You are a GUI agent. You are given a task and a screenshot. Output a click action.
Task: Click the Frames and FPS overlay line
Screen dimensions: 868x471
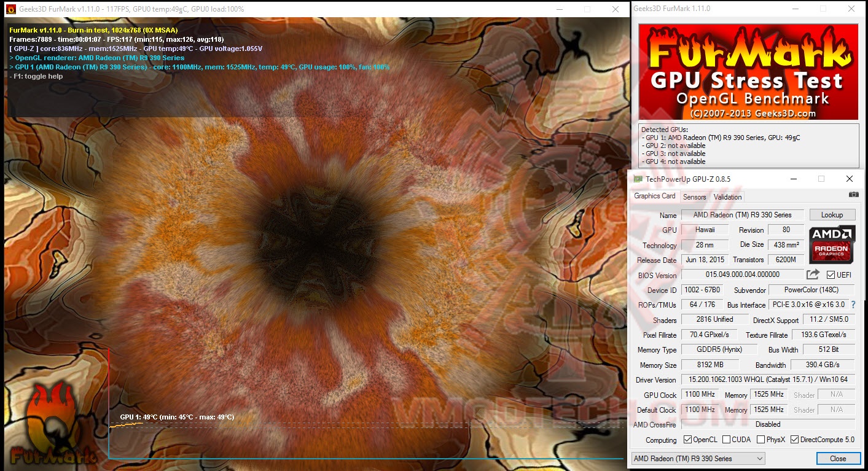coord(117,39)
